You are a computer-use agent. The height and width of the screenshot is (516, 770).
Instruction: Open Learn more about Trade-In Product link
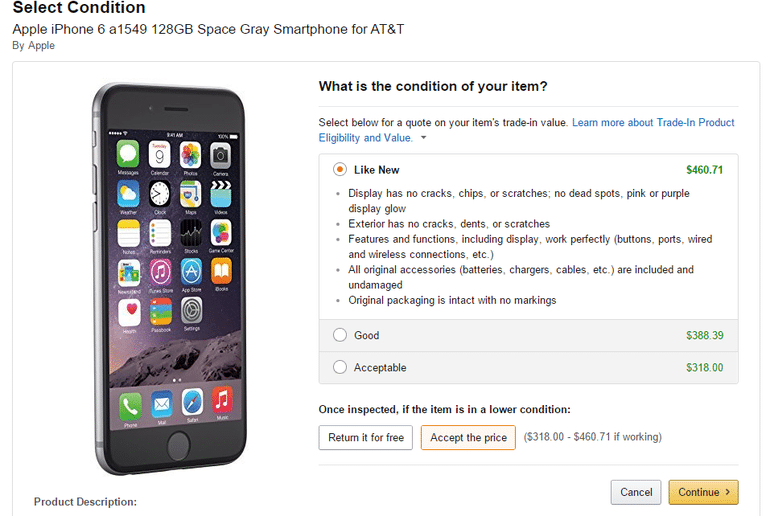(x=653, y=122)
